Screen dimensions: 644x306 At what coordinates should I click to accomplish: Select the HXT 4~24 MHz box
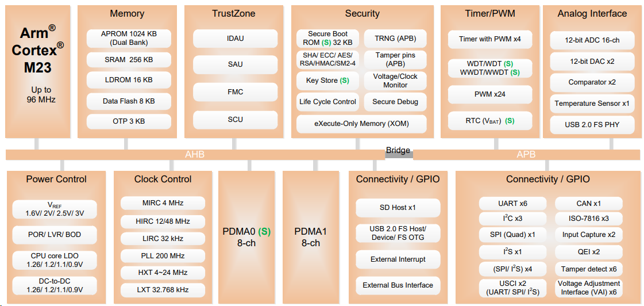tap(163, 273)
